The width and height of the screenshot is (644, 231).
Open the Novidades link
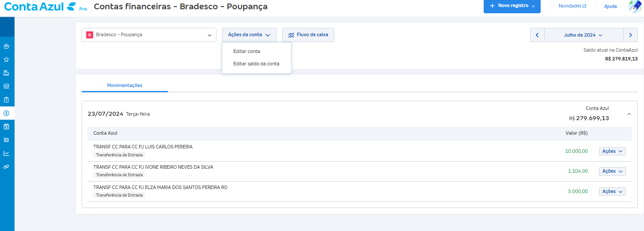572,6
